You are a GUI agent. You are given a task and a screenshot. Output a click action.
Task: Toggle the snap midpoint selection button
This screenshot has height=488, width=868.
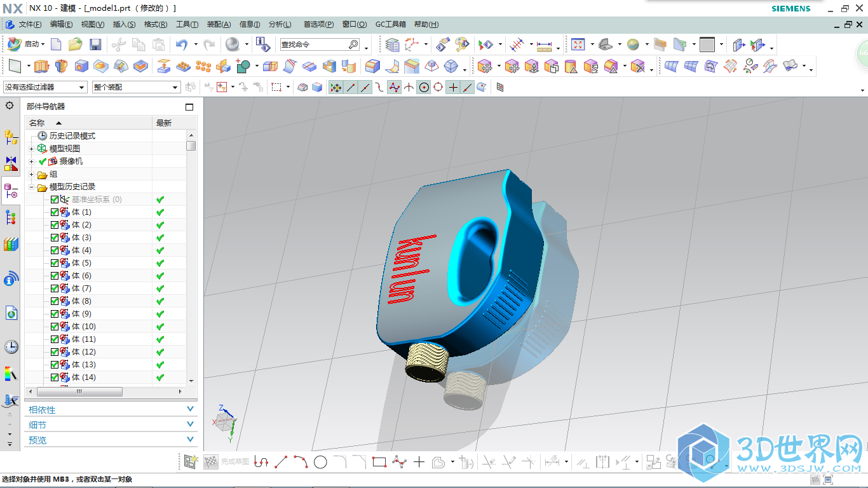click(x=365, y=87)
